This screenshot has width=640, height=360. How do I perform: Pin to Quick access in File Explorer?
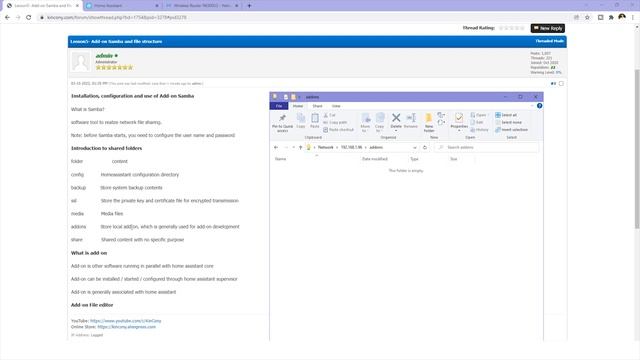pos(282,123)
